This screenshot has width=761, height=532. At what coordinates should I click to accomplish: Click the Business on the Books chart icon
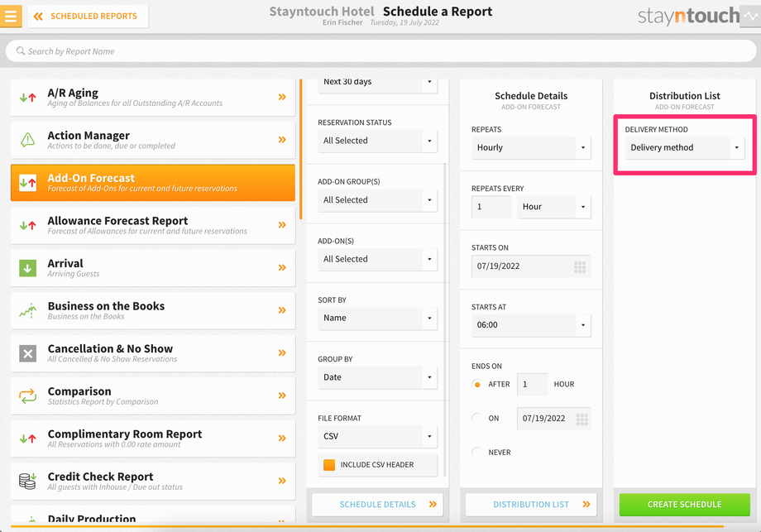click(x=27, y=310)
